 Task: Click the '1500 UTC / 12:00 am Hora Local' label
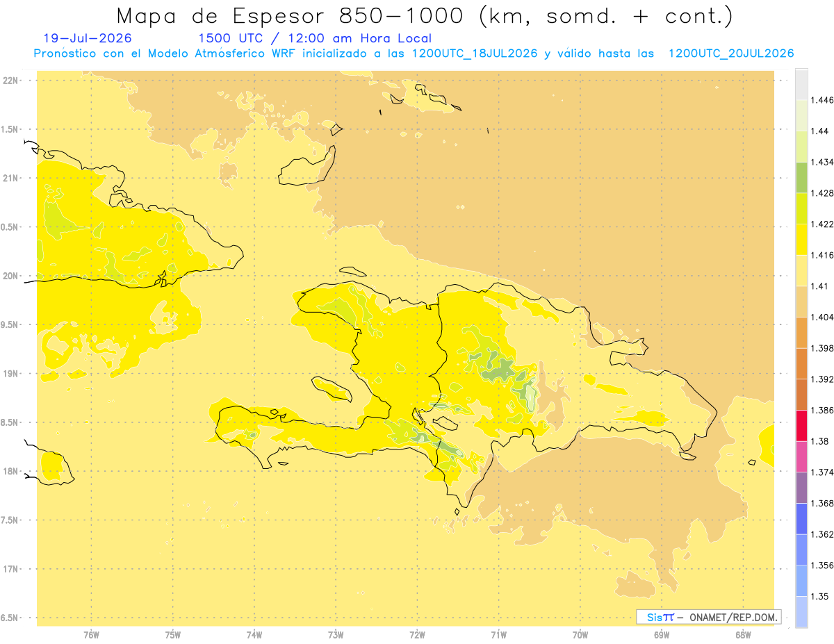(x=315, y=38)
